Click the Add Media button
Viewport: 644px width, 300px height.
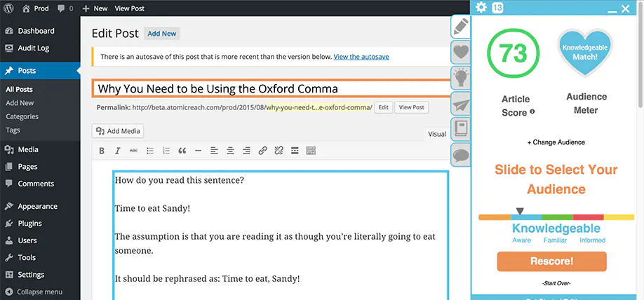point(118,131)
